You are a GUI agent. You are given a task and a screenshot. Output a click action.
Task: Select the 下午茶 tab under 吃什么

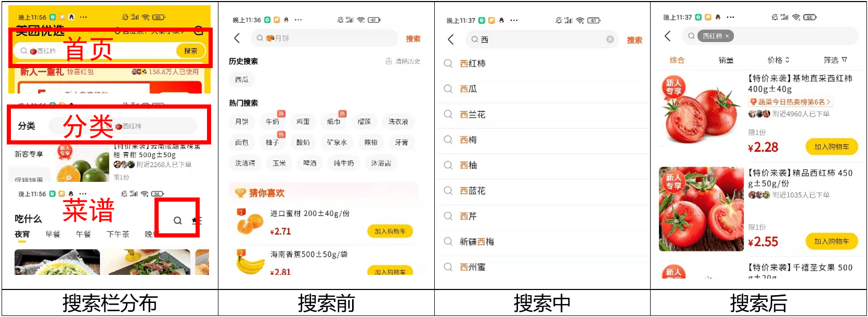point(118,234)
